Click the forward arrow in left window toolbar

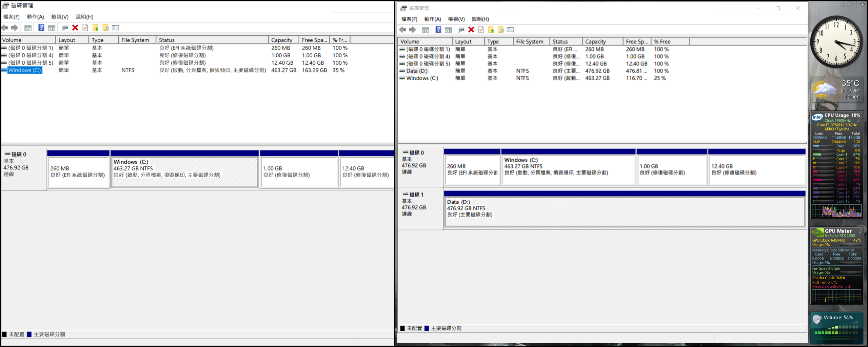pos(15,28)
